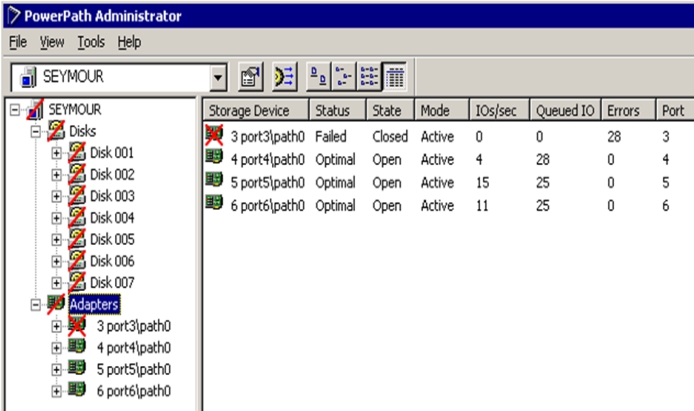This screenshot has width=694, height=411.
Task: Expand Disk 001 in the tree
Action: [56, 153]
